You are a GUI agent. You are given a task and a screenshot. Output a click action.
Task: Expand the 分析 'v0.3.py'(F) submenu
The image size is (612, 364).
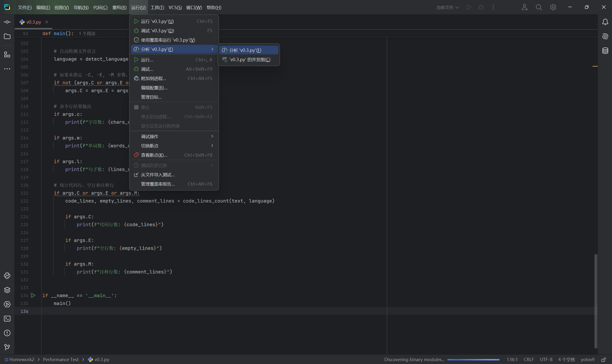174,49
